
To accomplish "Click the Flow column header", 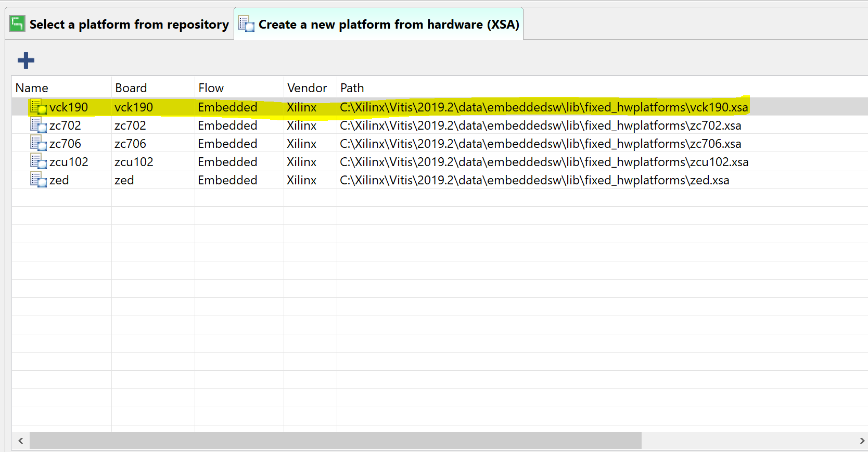I will [x=211, y=88].
